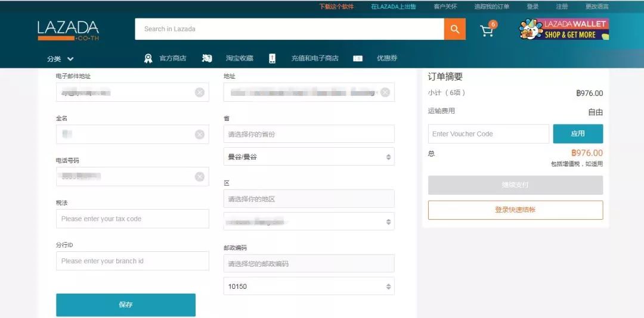
Task: Click 登录 login link
Action: point(532,7)
